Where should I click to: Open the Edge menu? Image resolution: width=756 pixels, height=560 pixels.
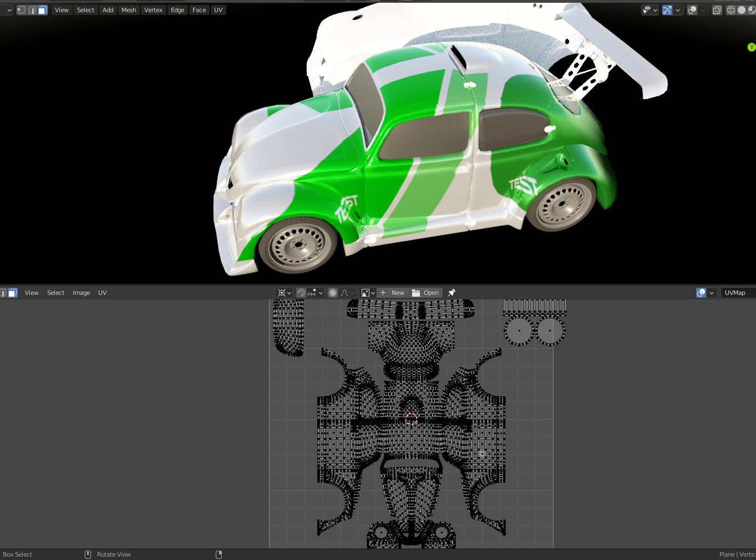(x=177, y=10)
